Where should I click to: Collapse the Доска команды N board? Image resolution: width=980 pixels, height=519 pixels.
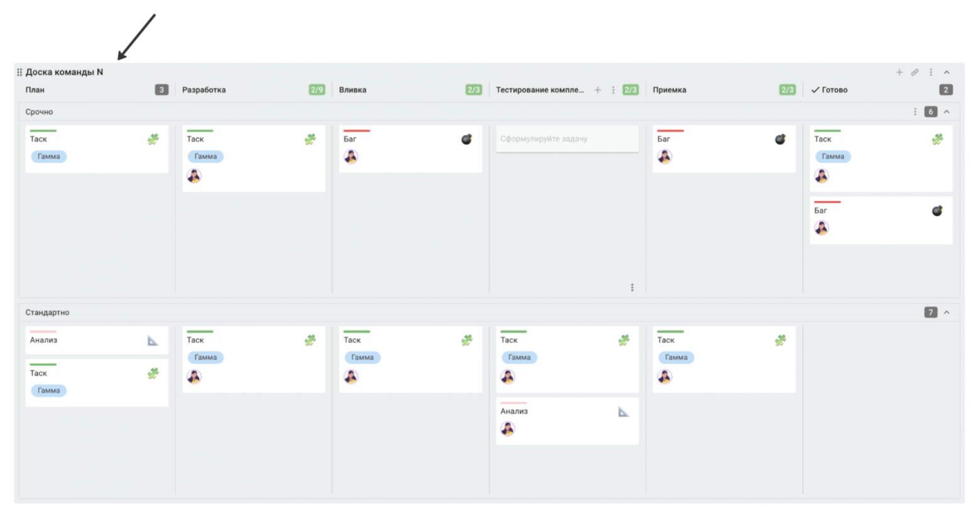pos(947,72)
